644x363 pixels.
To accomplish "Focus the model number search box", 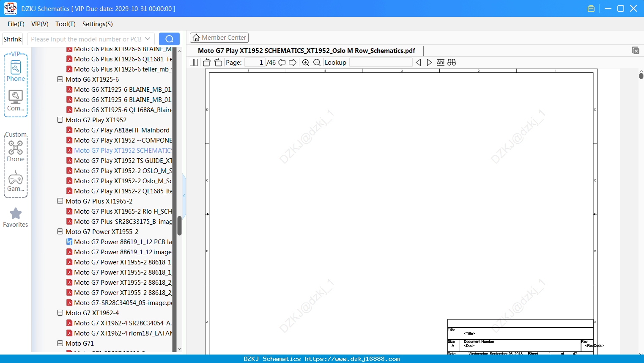I will point(86,39).
